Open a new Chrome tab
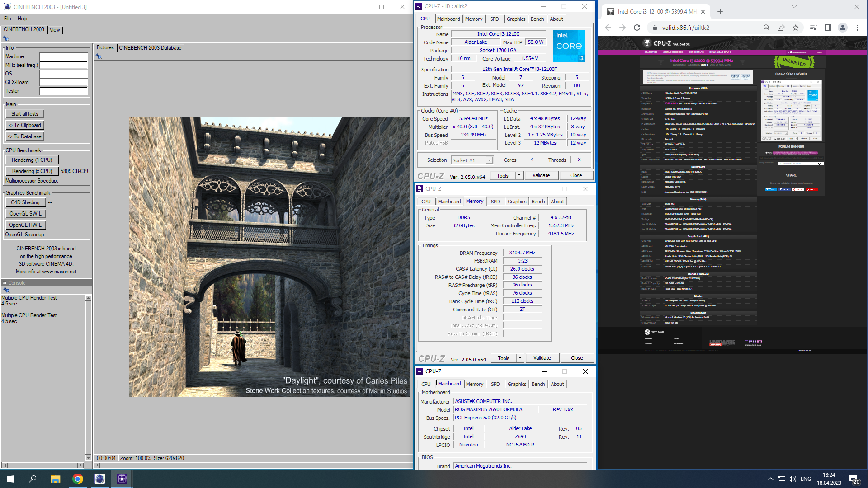The width and height of the screenshot is (868, 488). point(720,12)
